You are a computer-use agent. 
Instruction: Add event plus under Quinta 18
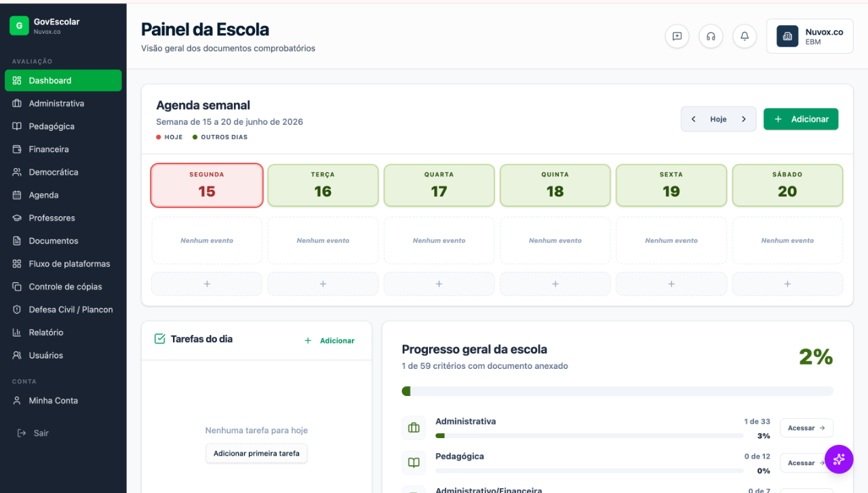coord(555,284)
